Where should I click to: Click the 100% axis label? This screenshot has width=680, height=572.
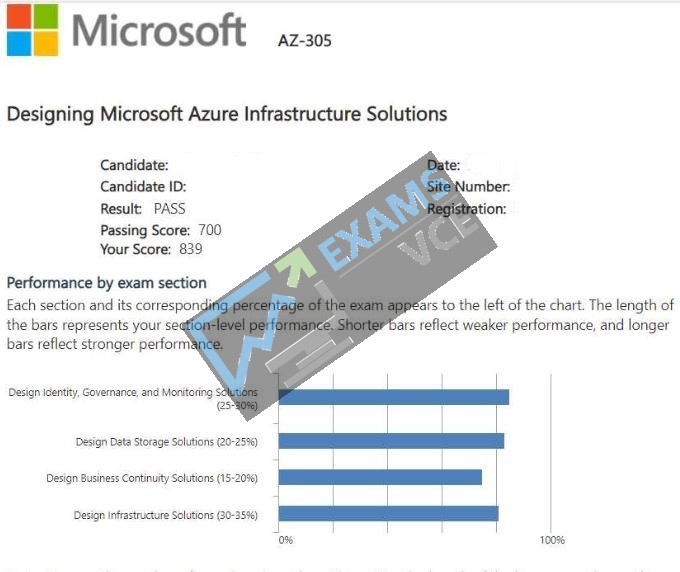pos(552,540)
